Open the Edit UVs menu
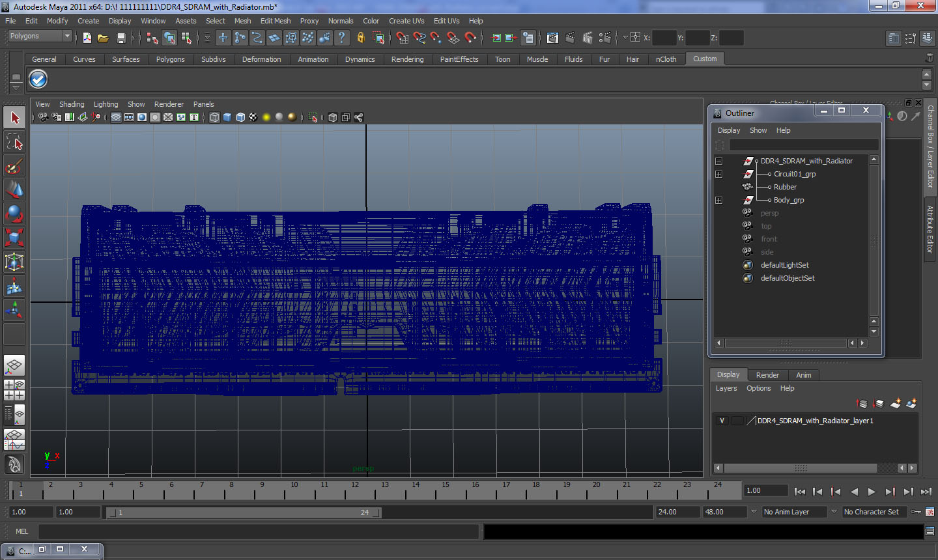 [x=446, y=21]
